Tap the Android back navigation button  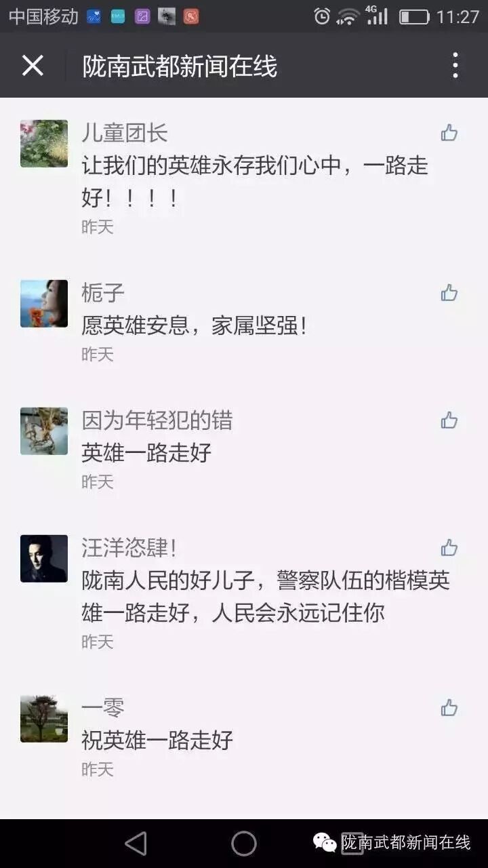(136, 843)
